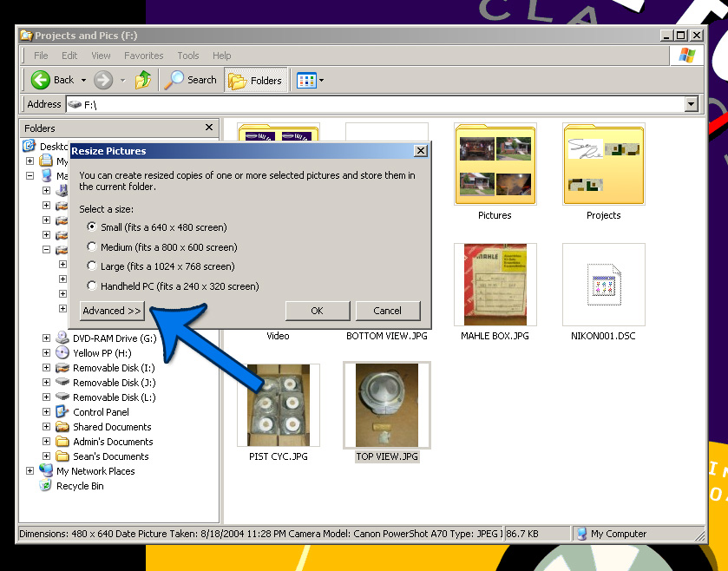Screen dimensions: 728x571
Task: Open the Help menu
Action: (x=222, y=56)
